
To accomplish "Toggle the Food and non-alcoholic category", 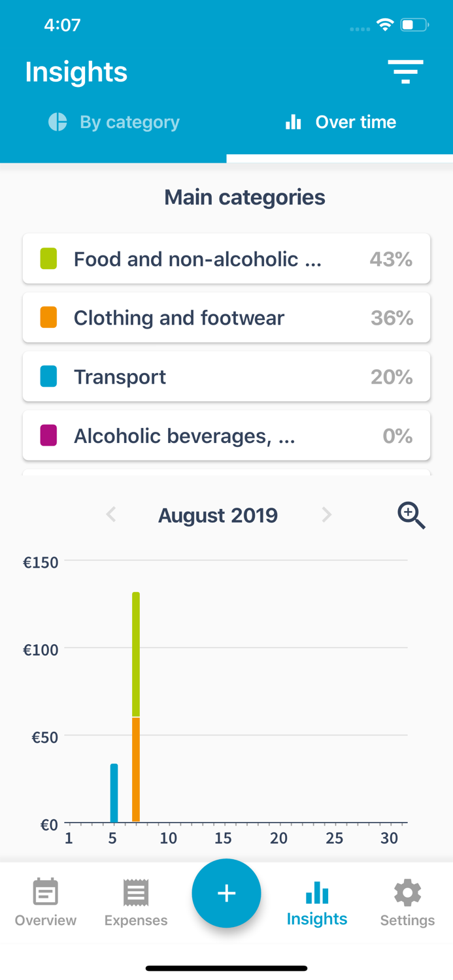I will tap(226, 259).
